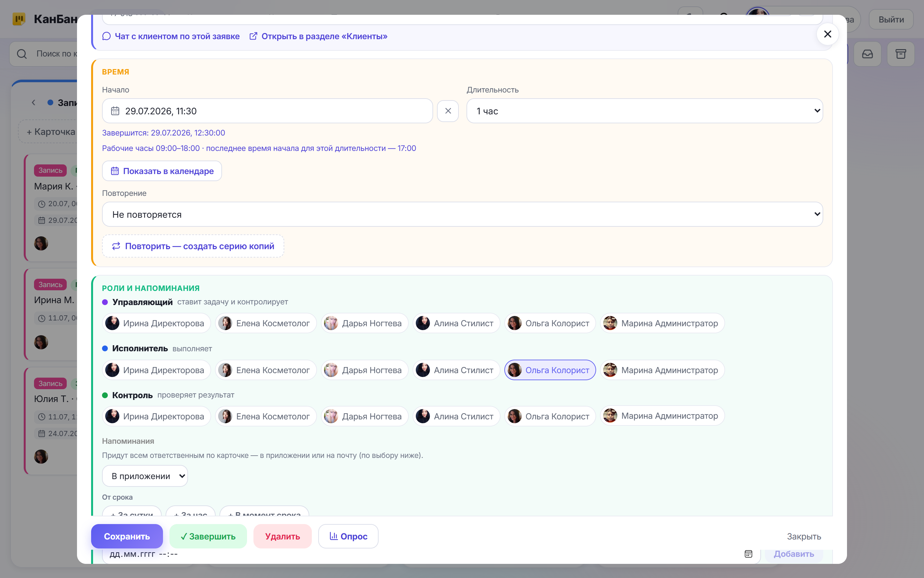This screenshot has height=578, width=924.
Task: Open the archive icon in the top bar
Action: (x=901, y=54)
